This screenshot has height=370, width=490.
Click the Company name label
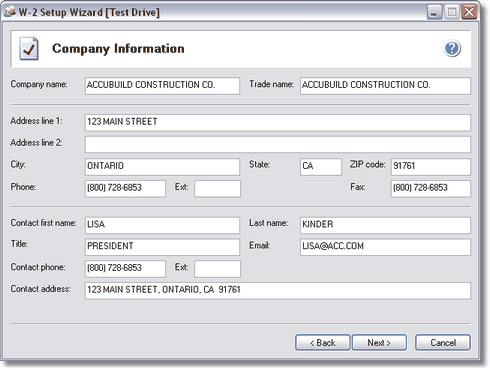tap(39, 85)
